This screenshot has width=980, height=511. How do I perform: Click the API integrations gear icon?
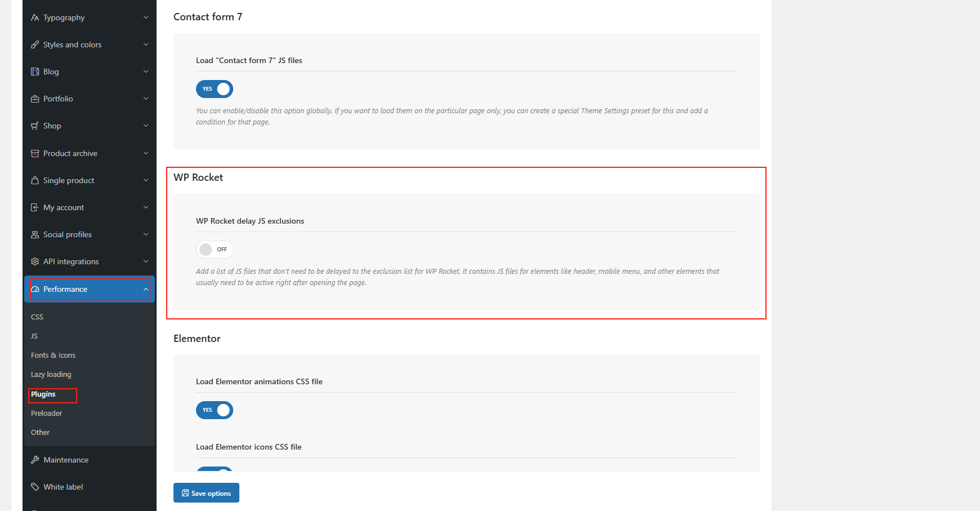35,261
